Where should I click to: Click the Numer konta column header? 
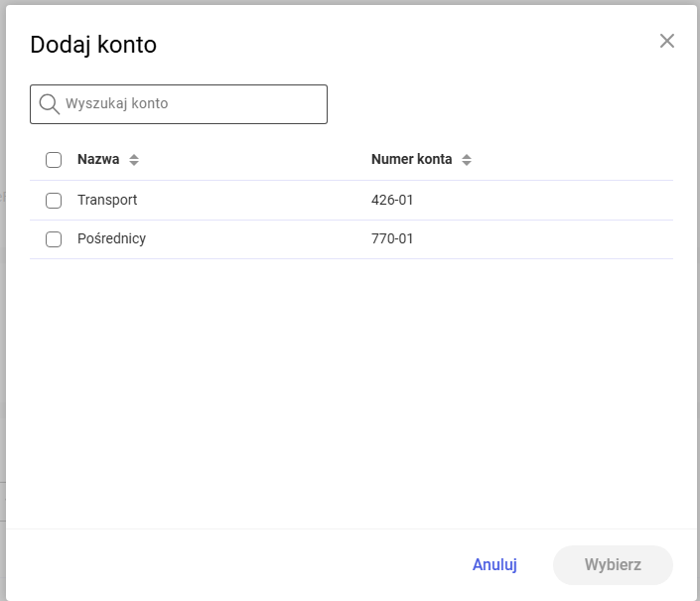tap(412, 159)
